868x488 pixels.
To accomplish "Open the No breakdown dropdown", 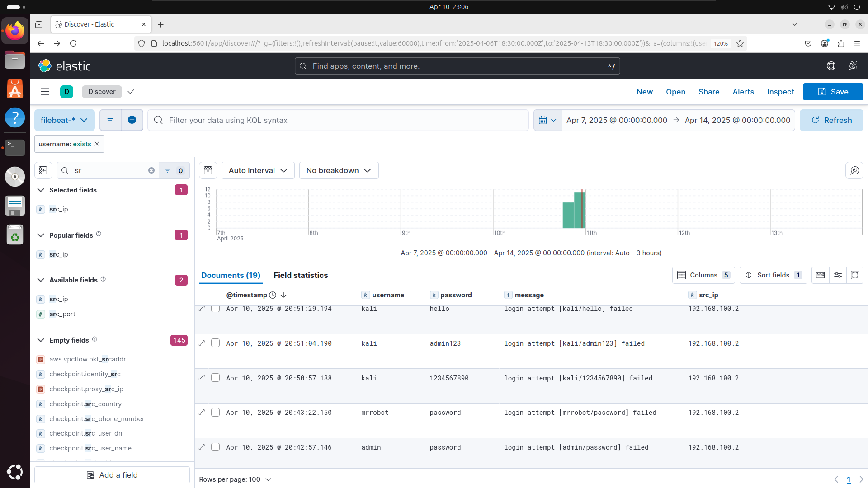I will coord(339,170).
